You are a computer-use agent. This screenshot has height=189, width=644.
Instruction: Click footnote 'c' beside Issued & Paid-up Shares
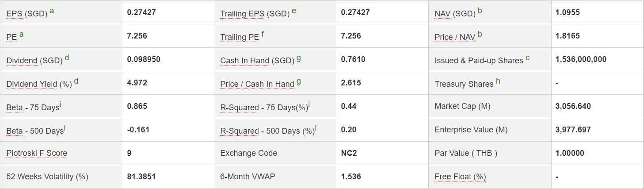528,58
